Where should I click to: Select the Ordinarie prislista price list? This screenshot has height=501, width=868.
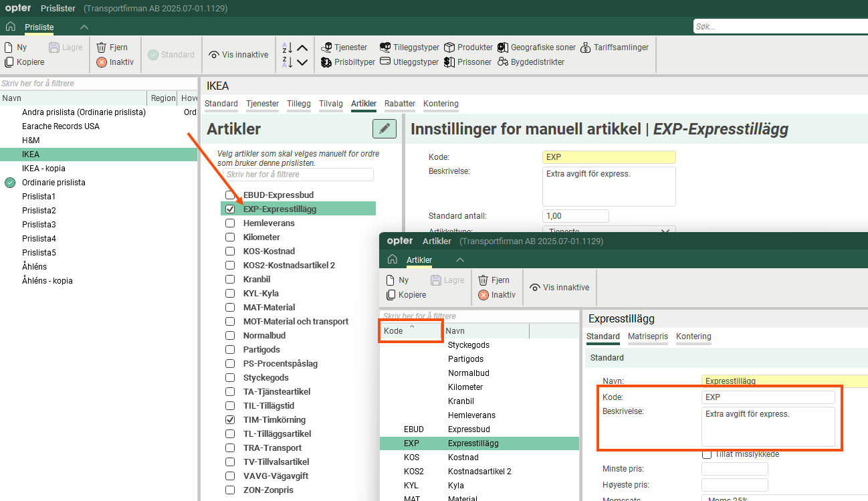pos(53,183)
